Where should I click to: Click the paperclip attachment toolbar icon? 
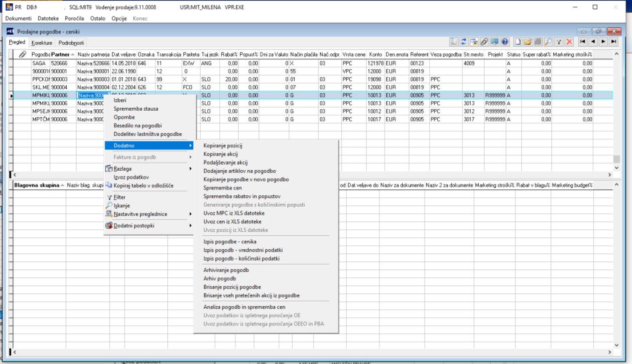click(x=484, y=41)
